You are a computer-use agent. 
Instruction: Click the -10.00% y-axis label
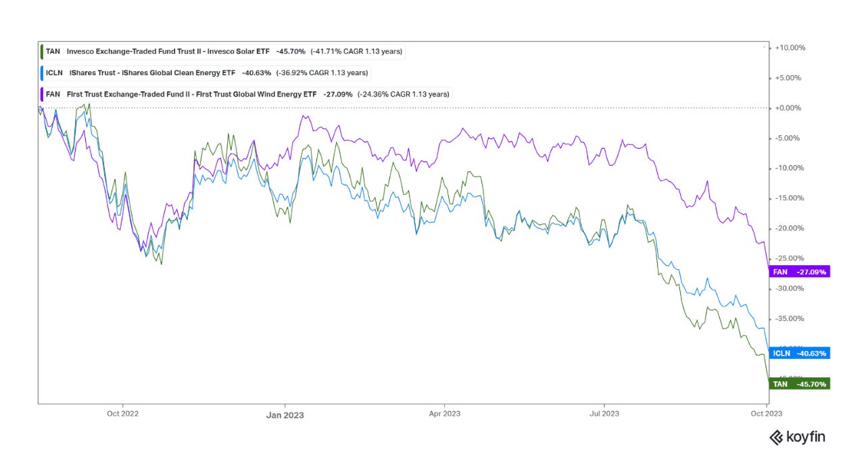click(x=790, y=168)
